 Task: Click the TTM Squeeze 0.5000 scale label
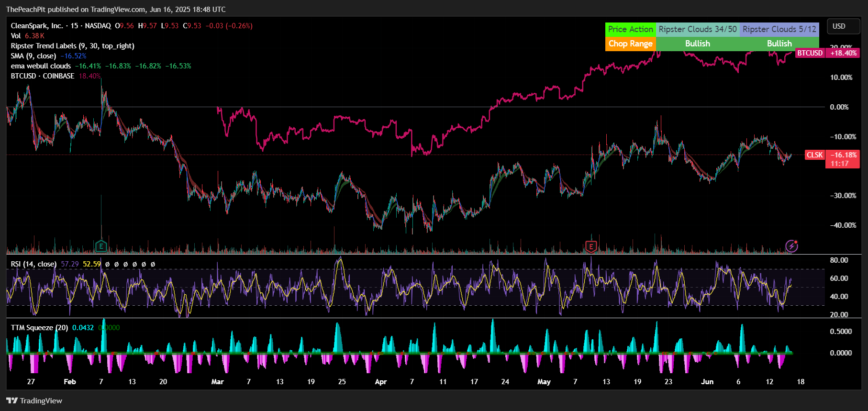click(x=841, y=332)
